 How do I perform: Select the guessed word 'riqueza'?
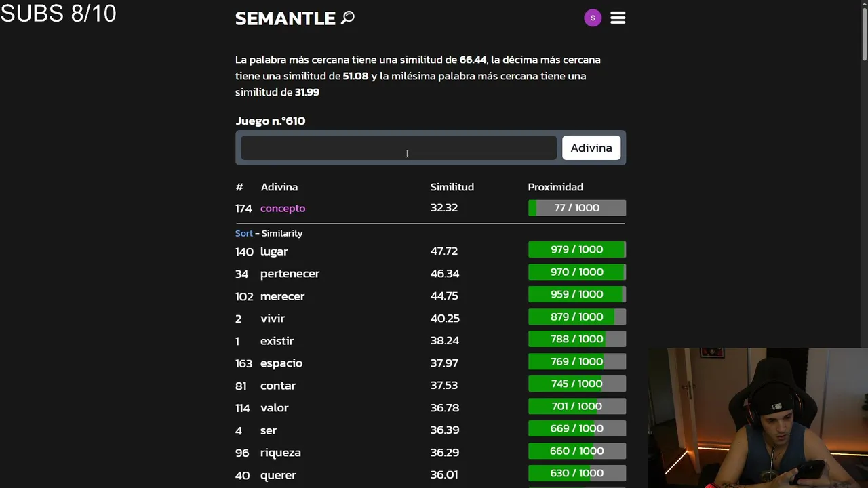[280, 453]
